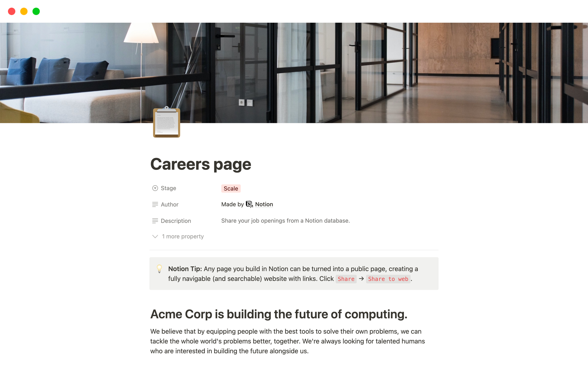Click the Description property icon

tap(155, 220)
